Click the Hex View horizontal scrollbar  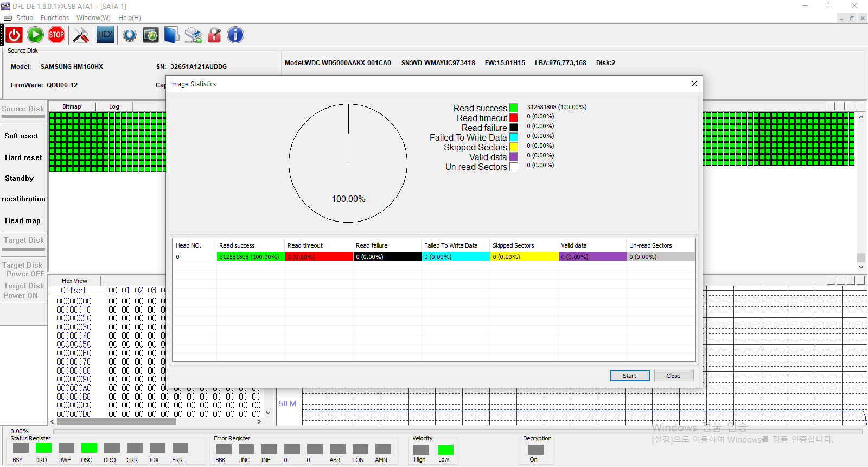(117, 421)
